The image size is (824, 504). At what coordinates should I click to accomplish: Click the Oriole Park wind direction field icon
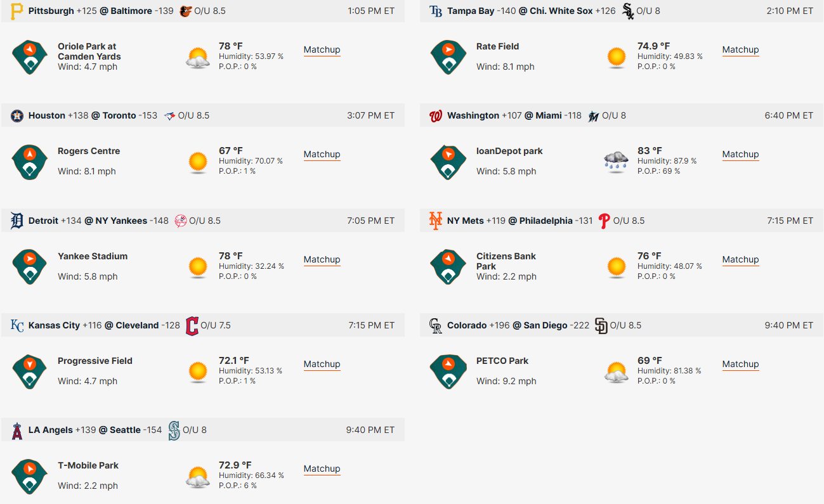click(30, 56)
